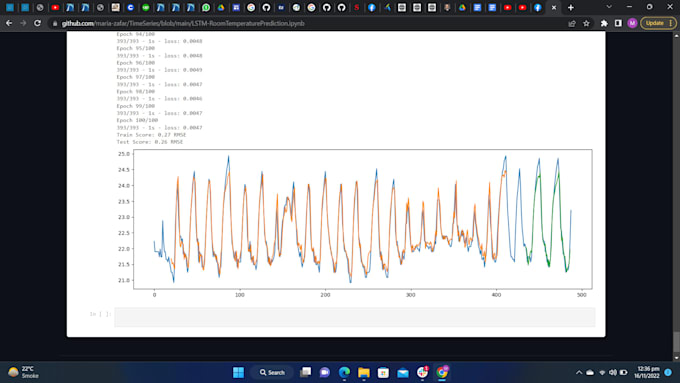The width and height of the screenshot is (680, 383).
Task: Click the empty notebook input cell
Action: tap(355, 317)
